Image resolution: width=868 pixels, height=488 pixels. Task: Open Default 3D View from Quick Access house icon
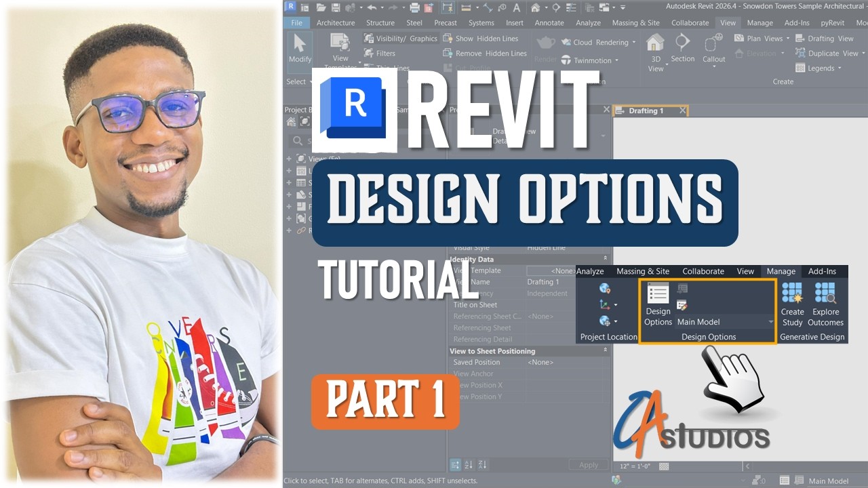tap(536, 8)
